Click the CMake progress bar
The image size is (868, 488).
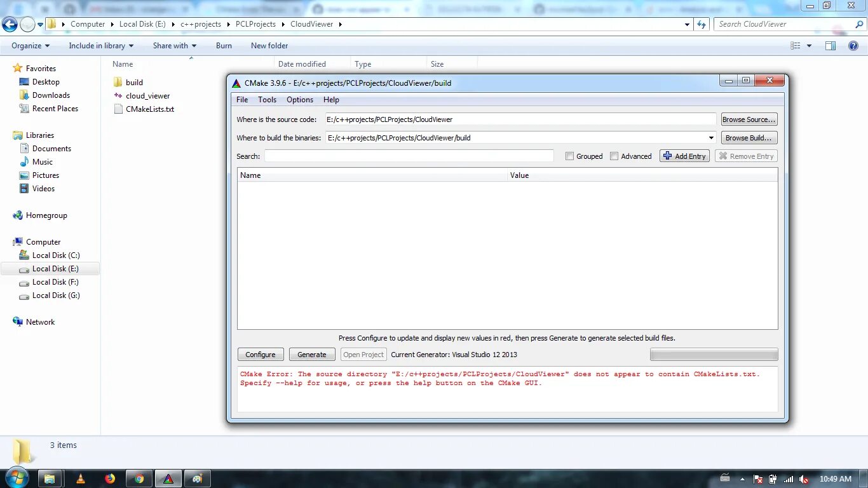714,355
